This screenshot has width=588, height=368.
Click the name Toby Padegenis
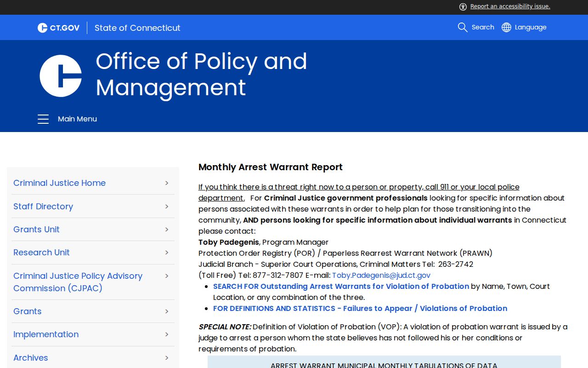click(x=229, y=242)
